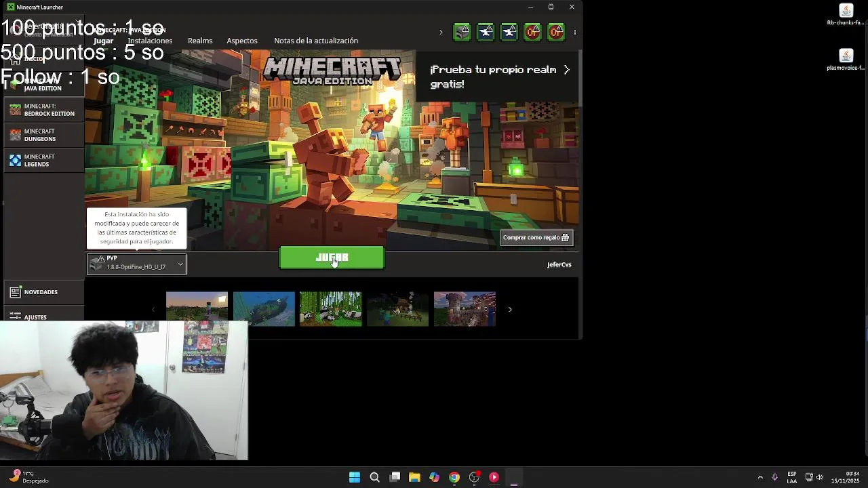
Task: Click the Minecraft Bedrock Edition grass block icon
Action: pyautogui.click(x=15, y=110)
